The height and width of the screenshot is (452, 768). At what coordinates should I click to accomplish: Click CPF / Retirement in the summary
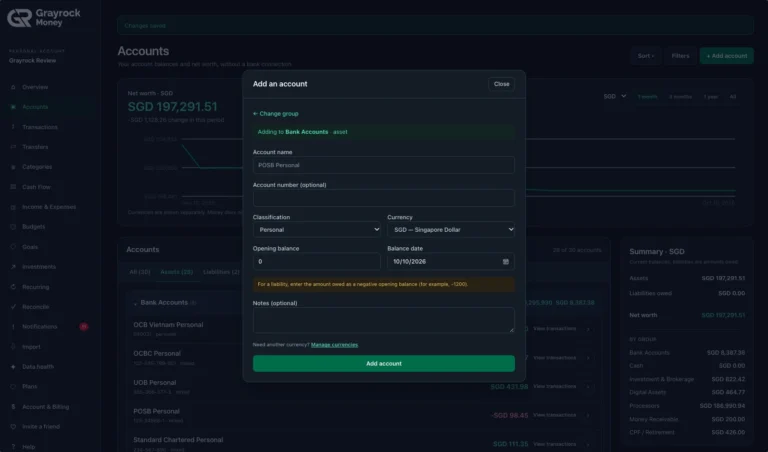652,432
